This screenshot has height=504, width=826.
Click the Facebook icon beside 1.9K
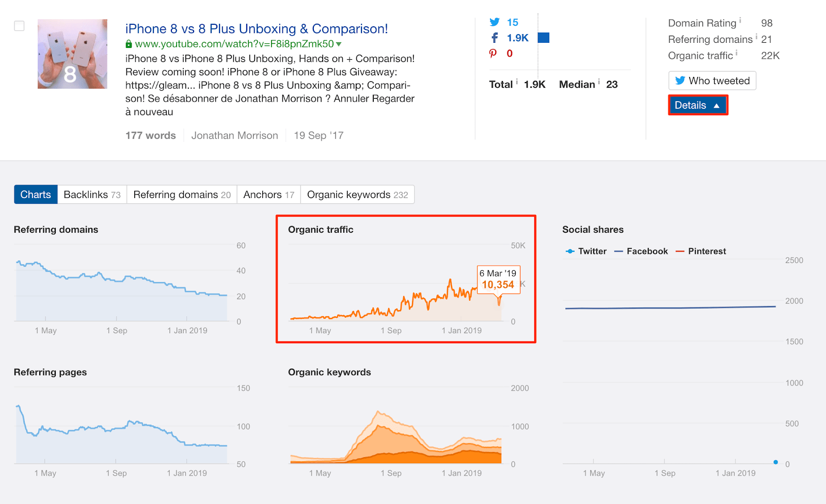[x=495, y=37]
